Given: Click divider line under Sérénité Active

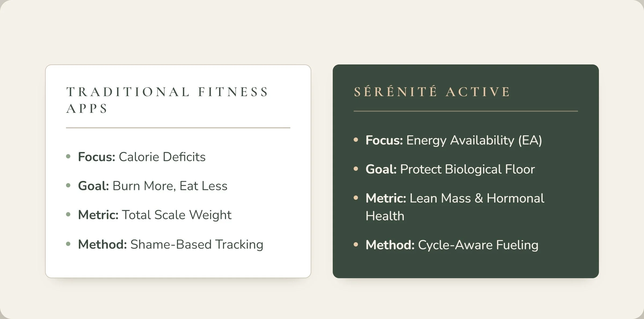Looking at the screenshot, I should (466, 111).
